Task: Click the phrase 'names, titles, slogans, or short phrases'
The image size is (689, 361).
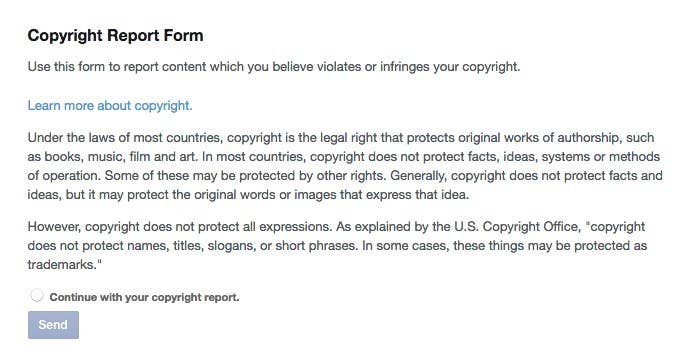Action: (241, 245)
